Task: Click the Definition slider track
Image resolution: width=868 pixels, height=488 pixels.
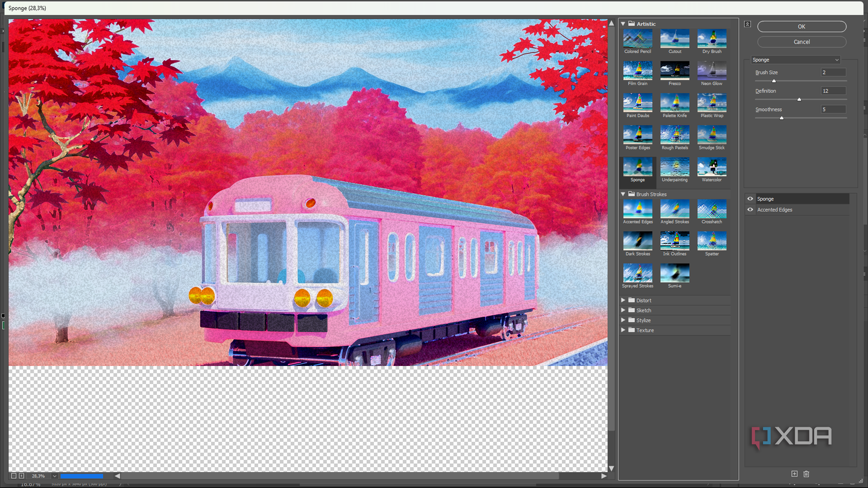Action: pos(801,99)
